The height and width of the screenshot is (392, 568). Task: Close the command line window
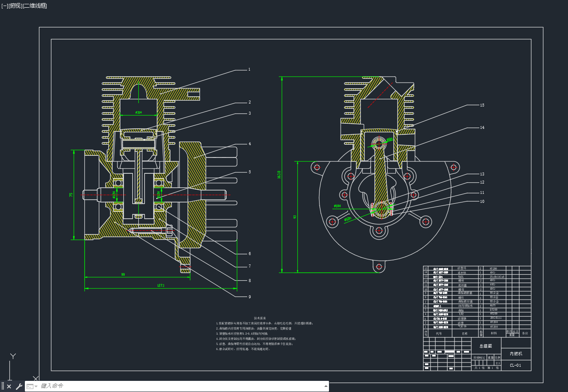9,386
